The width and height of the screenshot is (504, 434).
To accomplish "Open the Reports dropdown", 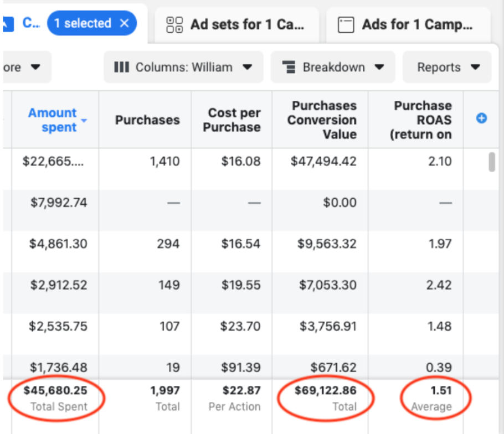I will click(x=446, y=66).
